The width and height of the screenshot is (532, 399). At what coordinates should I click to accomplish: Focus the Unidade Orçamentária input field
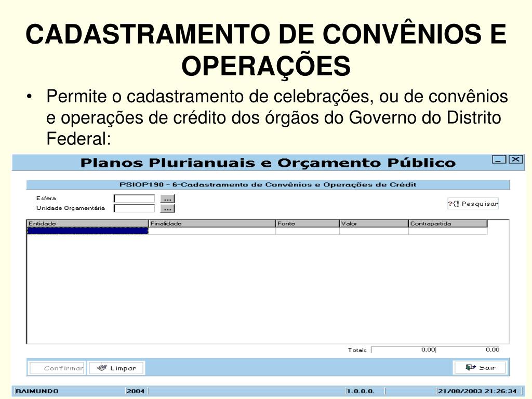(135, 208)
